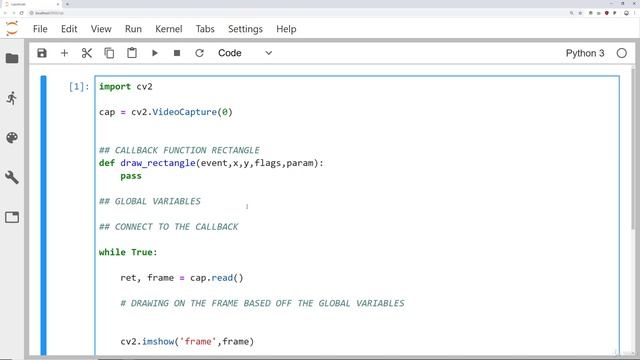Viewport: 640px width, 360px height.
Task: Click the Jupyter logo
Action: coord(12,29)
